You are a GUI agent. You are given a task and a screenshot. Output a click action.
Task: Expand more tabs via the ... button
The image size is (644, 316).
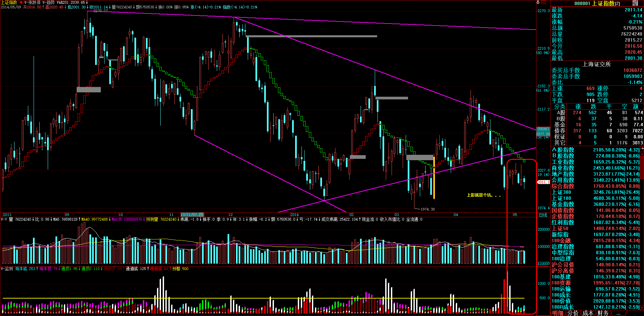pyautogui.click(x=618, y=313)
